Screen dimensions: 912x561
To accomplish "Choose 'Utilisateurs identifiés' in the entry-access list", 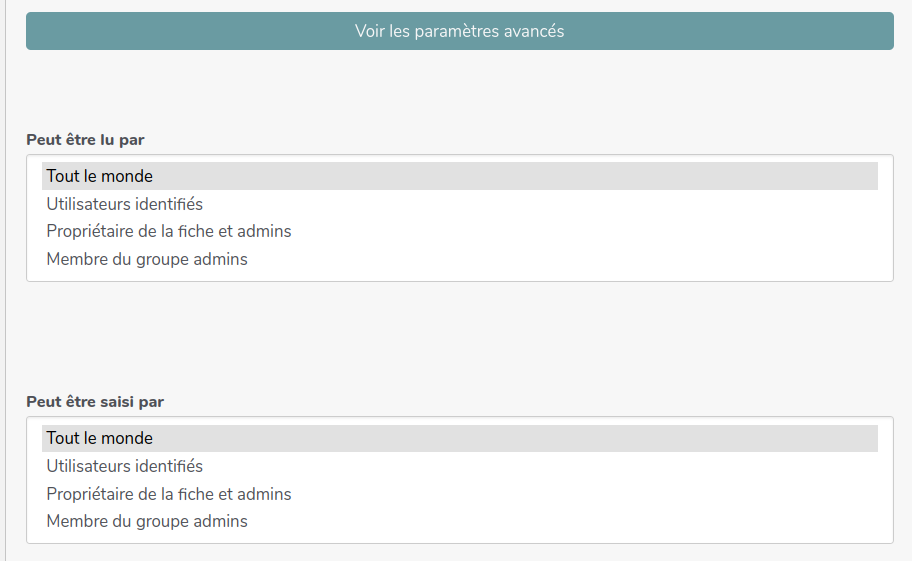I will (x=125, y=466).
